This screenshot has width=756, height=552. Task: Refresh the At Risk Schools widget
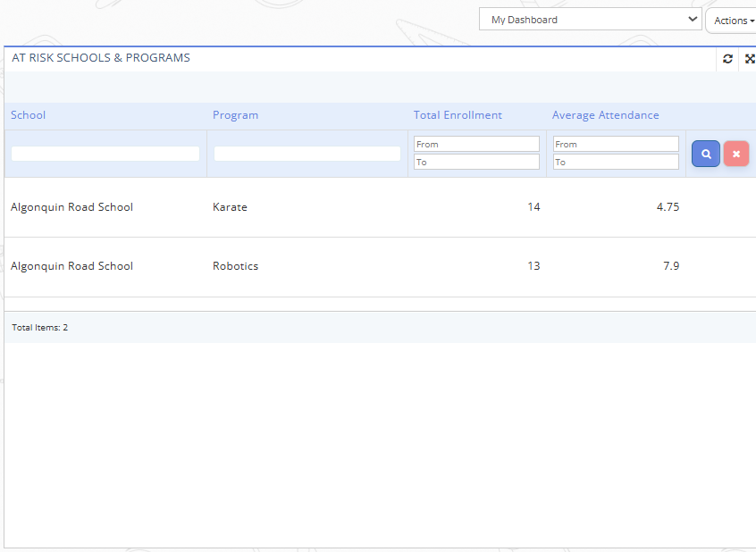coord(727,59)
